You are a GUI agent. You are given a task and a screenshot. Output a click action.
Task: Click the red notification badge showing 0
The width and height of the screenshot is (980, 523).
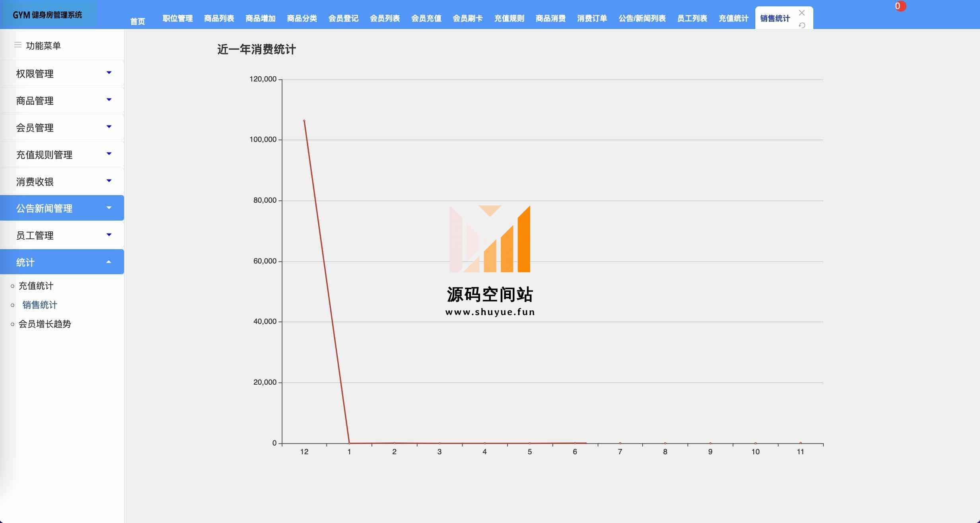tap(900, 6)
